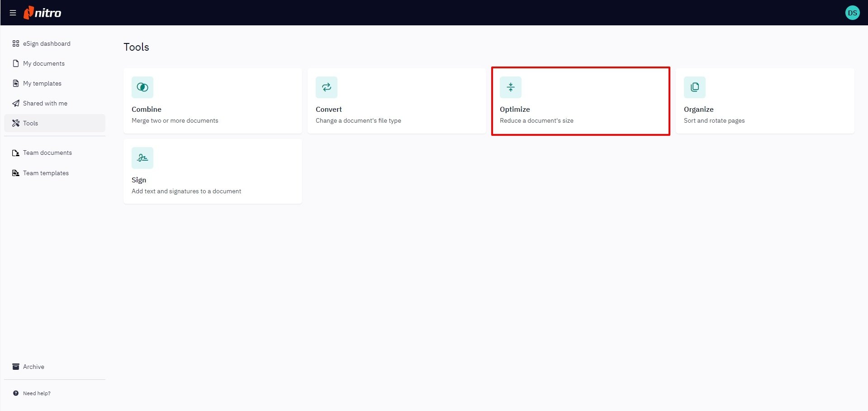
Task: Click 'Merge two or more documents' description
Action: (175, 120)
